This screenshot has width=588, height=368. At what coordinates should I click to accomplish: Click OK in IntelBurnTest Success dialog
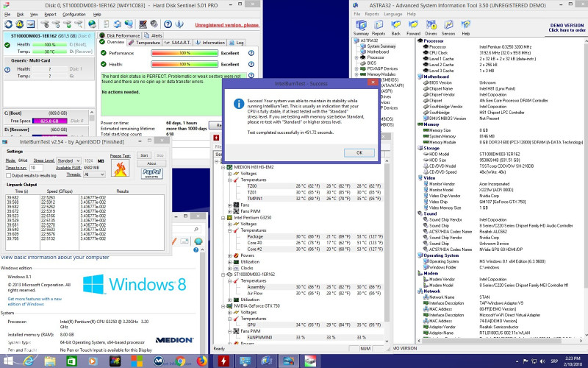(359, 153)
